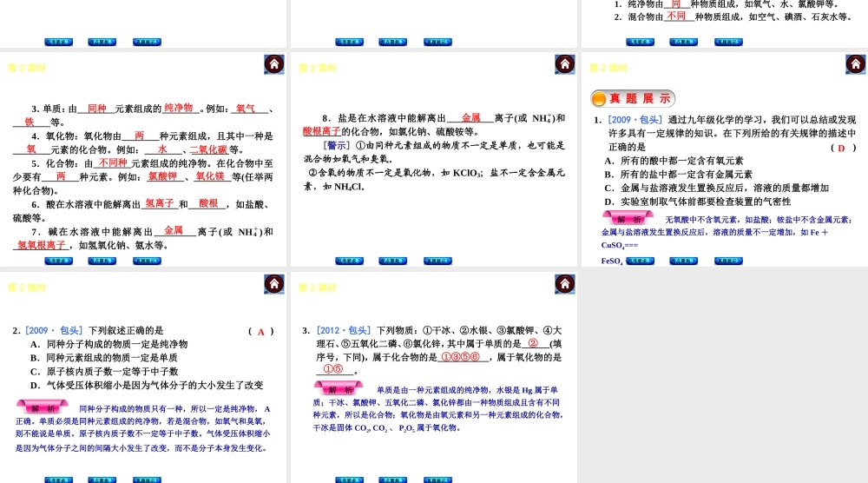Click rightmost blue nav button on 真题展示 slide
The height and width of the screenshot is (483, 868).
click(728, 261)
